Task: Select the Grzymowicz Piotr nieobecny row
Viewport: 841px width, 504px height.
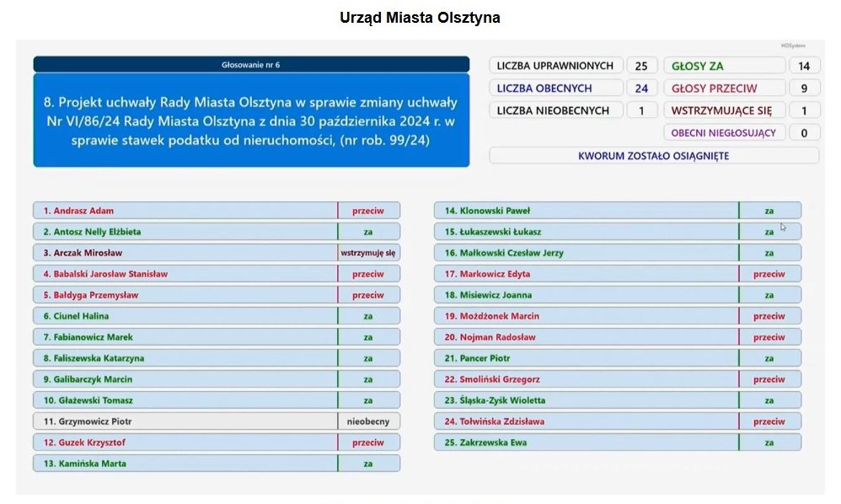Action: pos(217,421)
